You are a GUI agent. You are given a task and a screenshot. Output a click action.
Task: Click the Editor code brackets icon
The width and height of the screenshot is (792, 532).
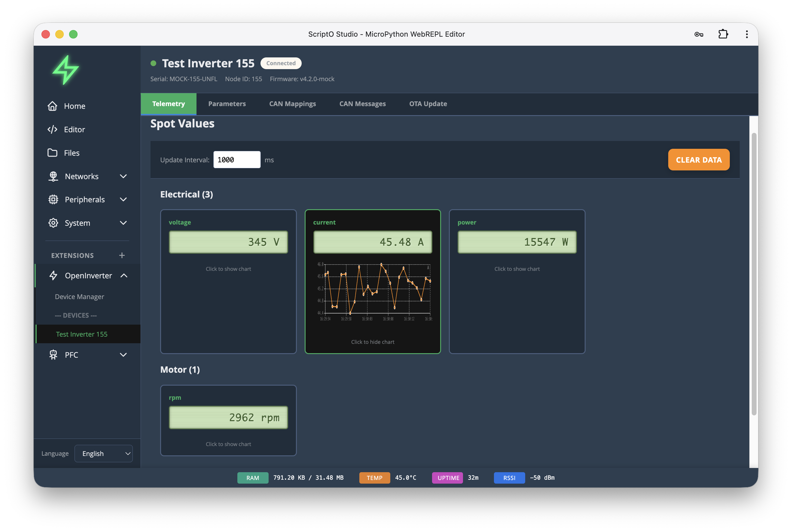click(x=52, y=130)
